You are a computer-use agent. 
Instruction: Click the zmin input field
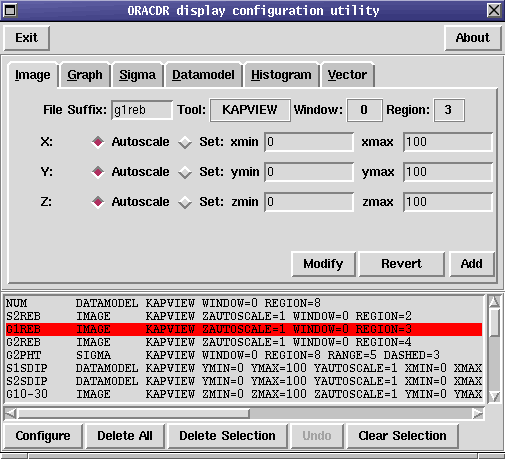coord(309,202)
